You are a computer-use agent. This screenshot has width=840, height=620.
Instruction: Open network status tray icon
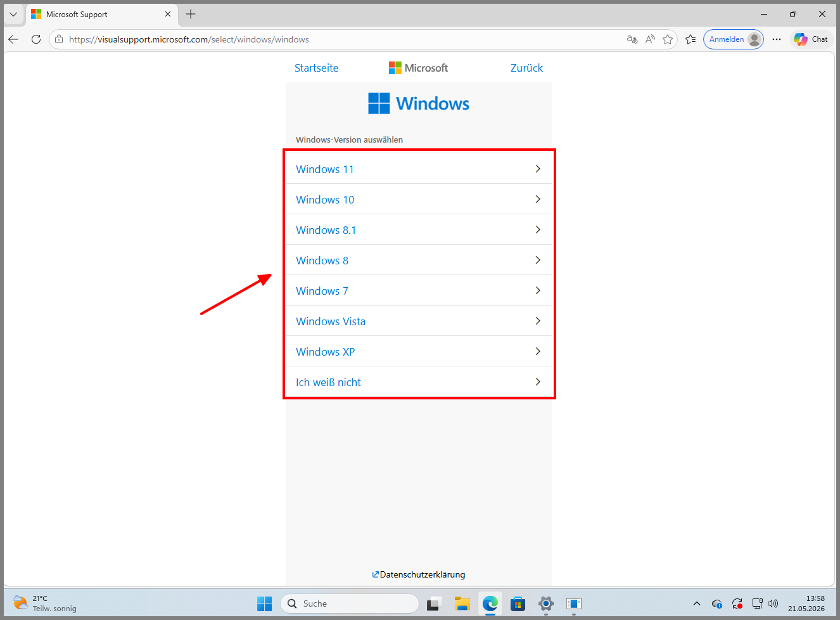757,604
